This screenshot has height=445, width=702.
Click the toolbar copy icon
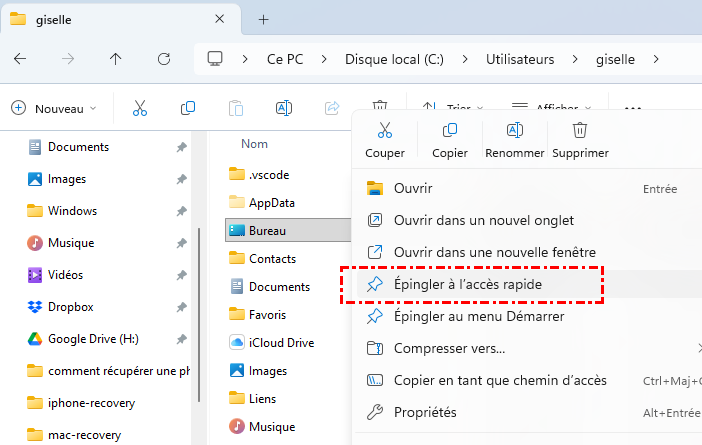[188, 108]
